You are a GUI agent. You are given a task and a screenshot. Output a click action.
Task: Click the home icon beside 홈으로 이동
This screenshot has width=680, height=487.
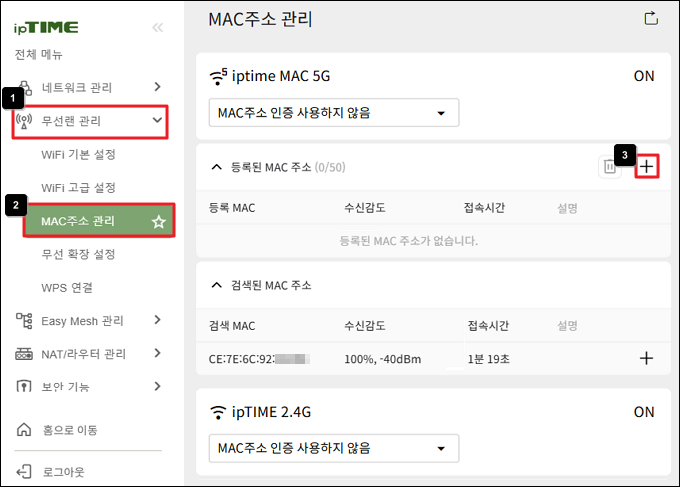pos(24,430)
